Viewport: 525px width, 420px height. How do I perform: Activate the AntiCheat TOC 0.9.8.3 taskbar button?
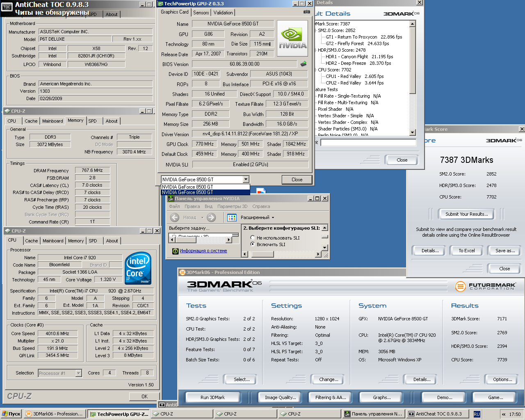coord(438,414)
